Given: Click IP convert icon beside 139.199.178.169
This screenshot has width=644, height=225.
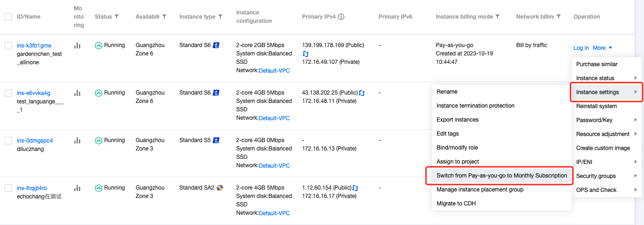Looking at the screenshot, I should click(x=305, y=54).
